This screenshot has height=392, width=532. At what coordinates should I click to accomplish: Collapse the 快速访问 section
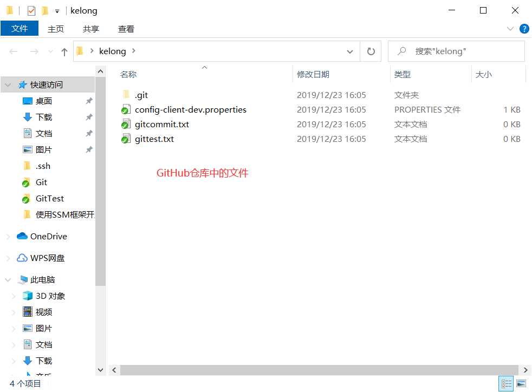(x=8, y=84)
